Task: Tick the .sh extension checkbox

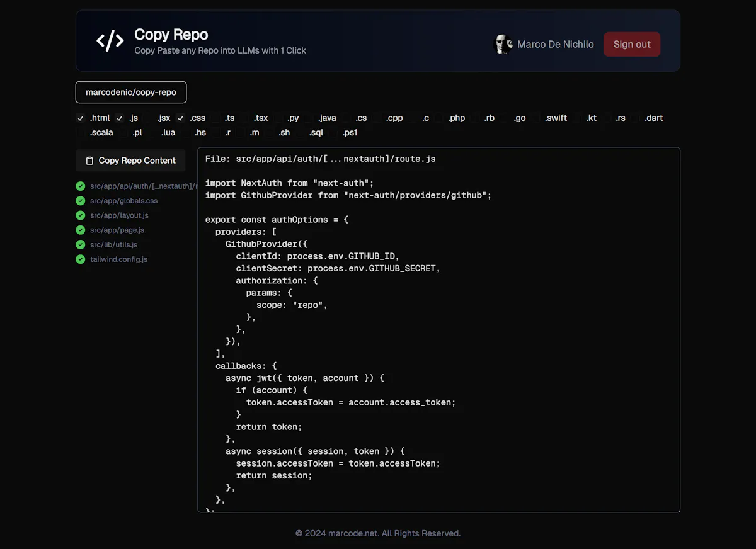Action: coord(270,133)
